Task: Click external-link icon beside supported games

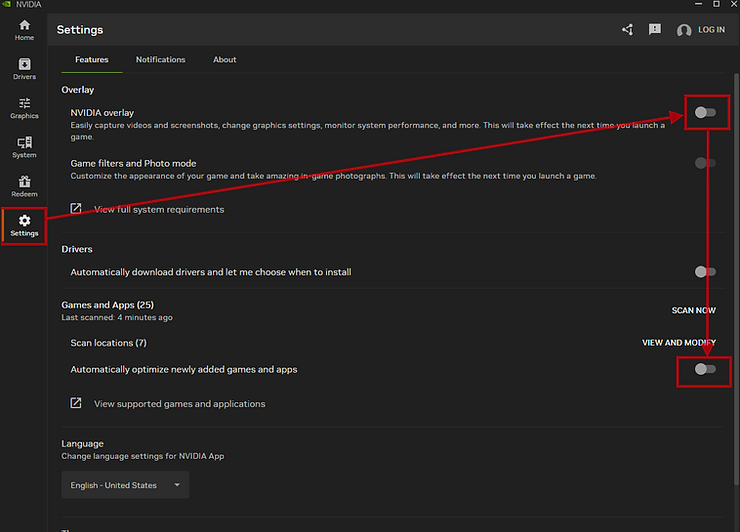Action: pos(76,403)
